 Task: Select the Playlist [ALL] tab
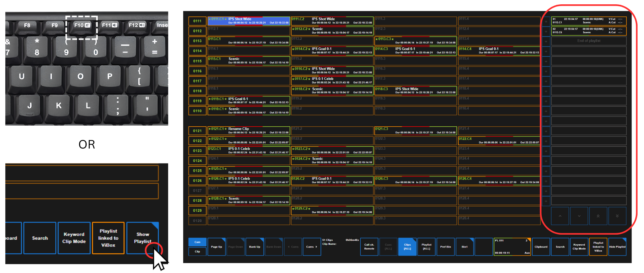point(426,247)
